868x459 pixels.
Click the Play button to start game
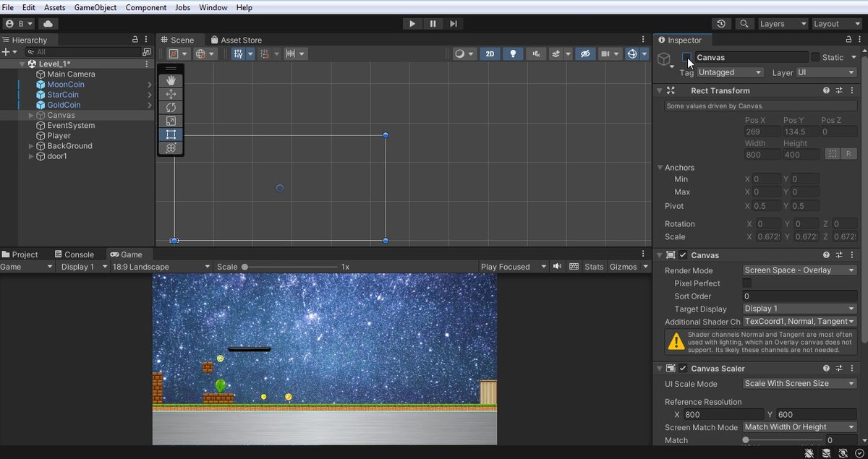412,24
